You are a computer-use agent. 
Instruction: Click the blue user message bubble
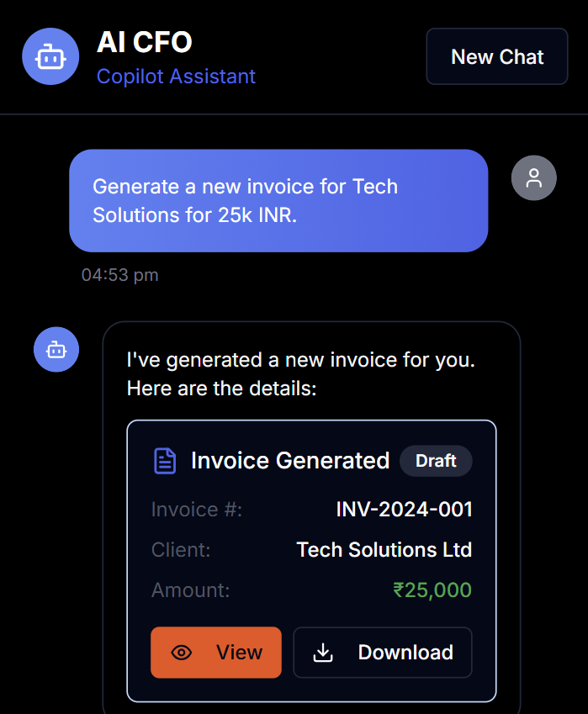pyautogui.click(x=278, y=201)
